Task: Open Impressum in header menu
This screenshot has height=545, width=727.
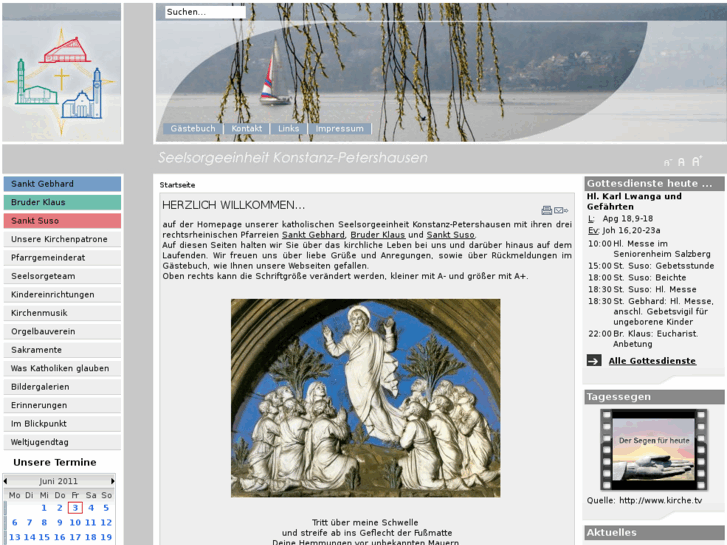Action: click(x=339, y=128)
